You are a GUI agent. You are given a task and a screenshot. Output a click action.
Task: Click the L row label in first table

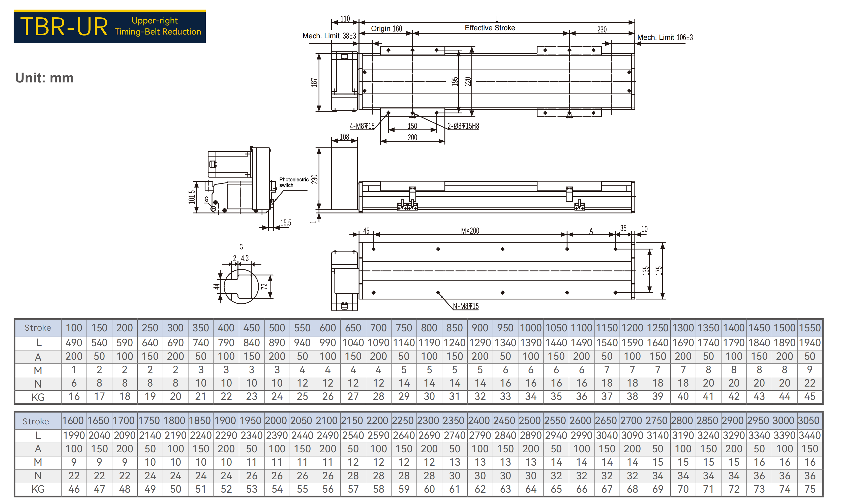point(39,343)
